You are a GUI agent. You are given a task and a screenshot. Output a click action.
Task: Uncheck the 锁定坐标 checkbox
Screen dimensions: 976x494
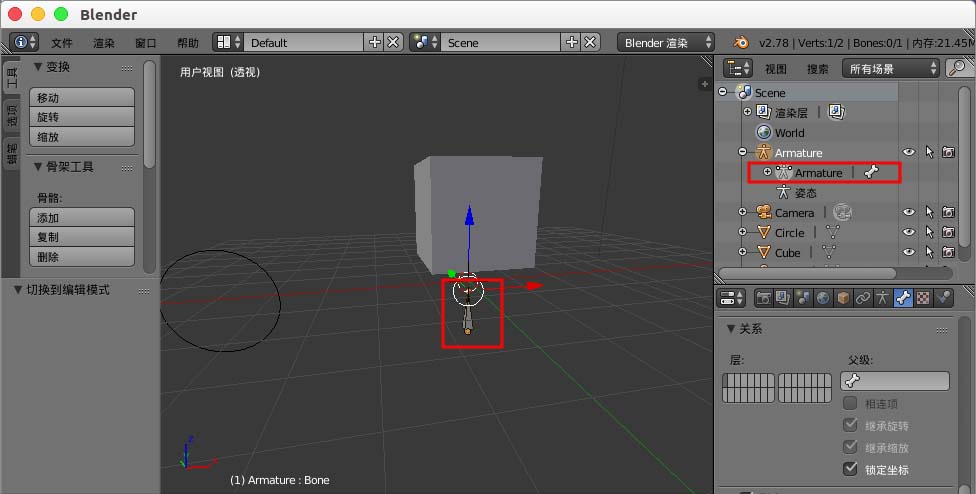(850, 468)
